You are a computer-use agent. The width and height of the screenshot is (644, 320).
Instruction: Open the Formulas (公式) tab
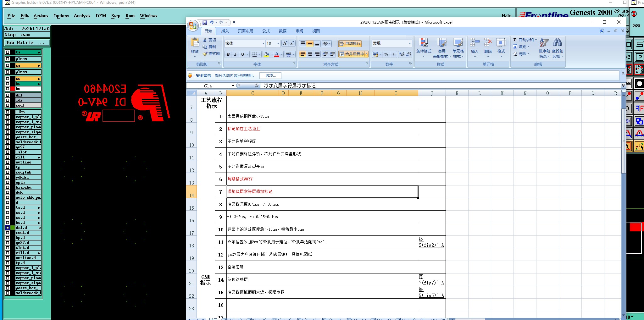[266, 31]
